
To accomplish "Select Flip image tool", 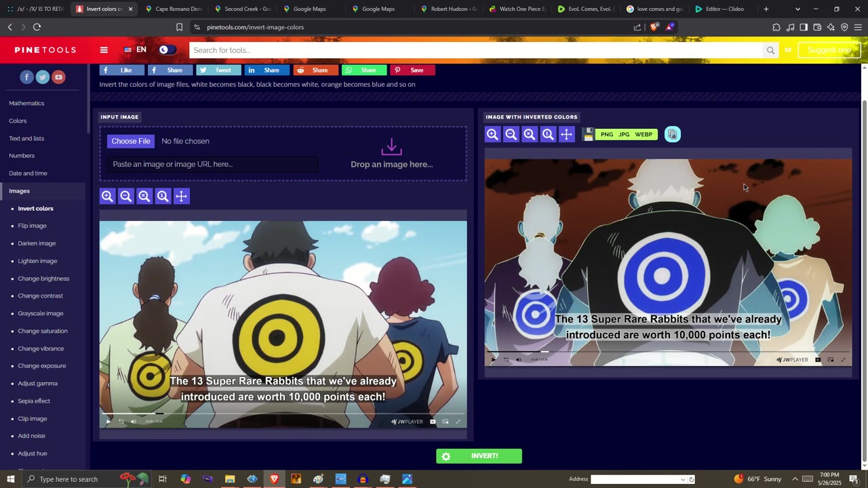I will tap(32, 226).
